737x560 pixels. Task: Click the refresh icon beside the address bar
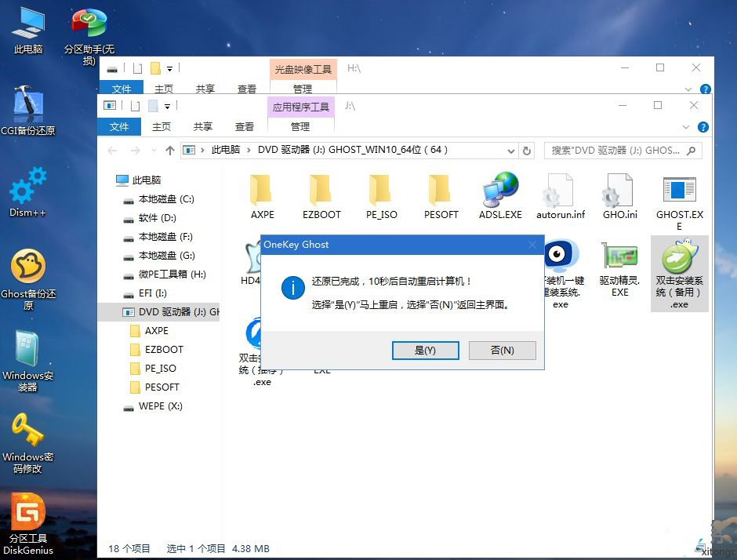click(x=525, y=150)
